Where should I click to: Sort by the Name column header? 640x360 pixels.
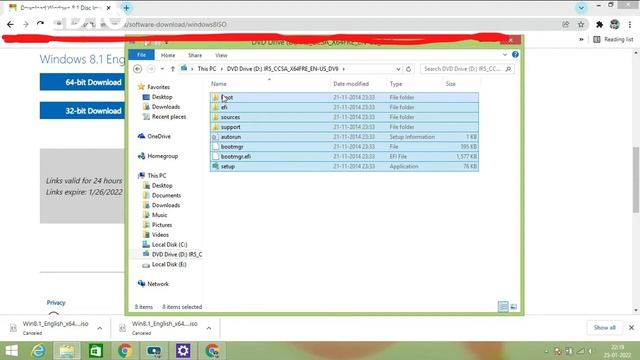point(219,84)
